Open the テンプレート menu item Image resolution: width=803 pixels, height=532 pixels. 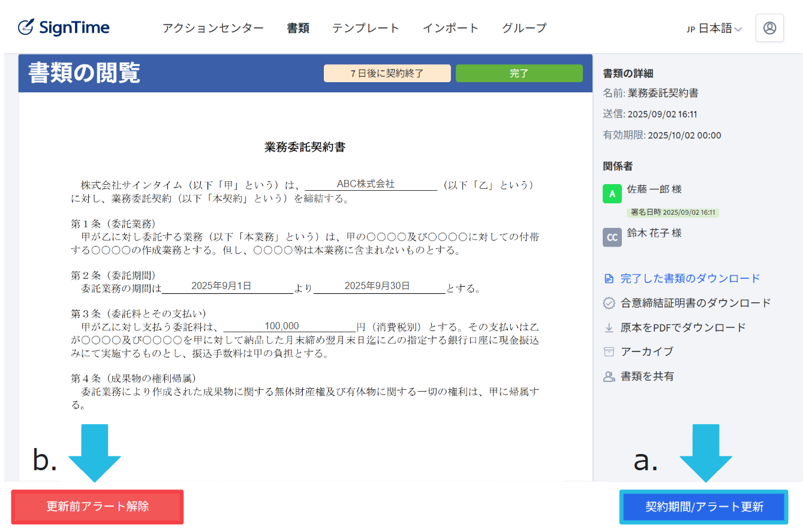tap(365, 28)
